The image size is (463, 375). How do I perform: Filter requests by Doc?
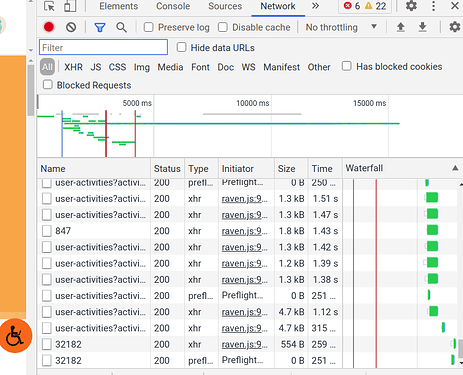pos(226,67)
